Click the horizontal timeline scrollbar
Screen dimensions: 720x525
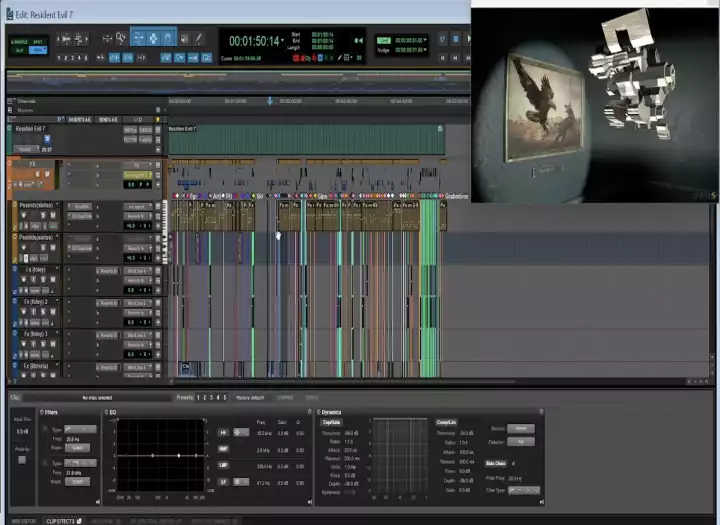pyautogui.click(x=343, y=382)
